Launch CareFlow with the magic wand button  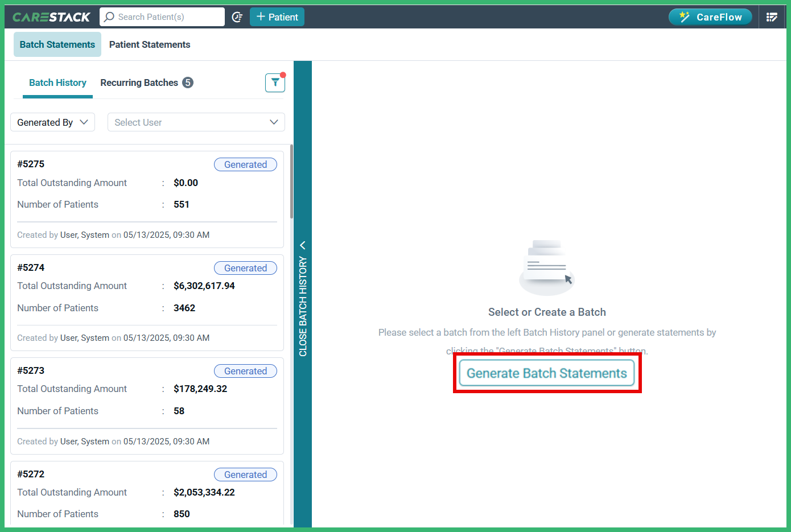point(710,17)
